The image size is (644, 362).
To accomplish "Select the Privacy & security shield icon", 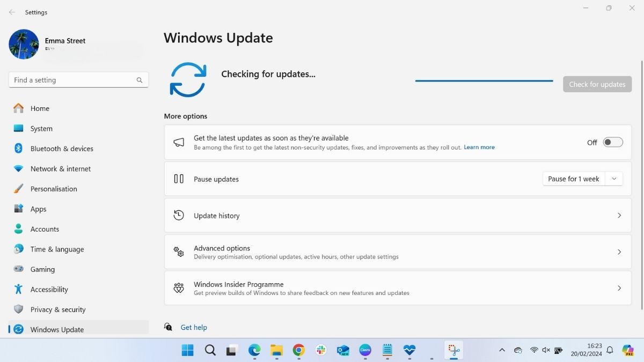I will pos(19,309).
